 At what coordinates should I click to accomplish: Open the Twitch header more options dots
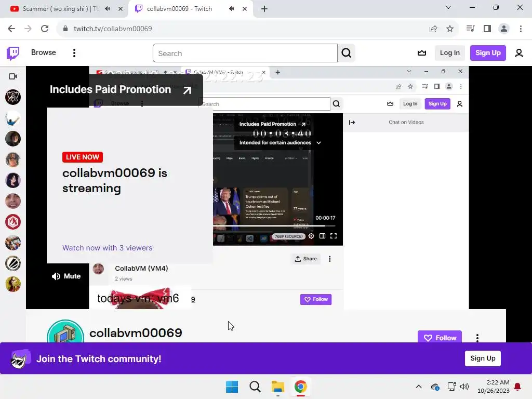pos(74,53)
